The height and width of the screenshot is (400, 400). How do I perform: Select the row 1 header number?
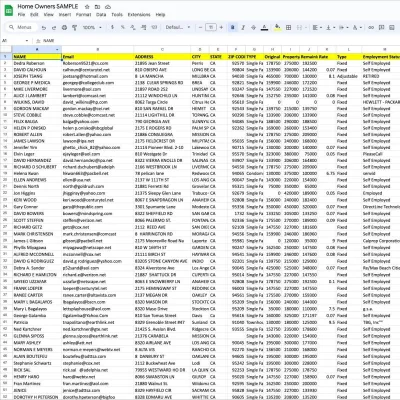pos(5,57)
